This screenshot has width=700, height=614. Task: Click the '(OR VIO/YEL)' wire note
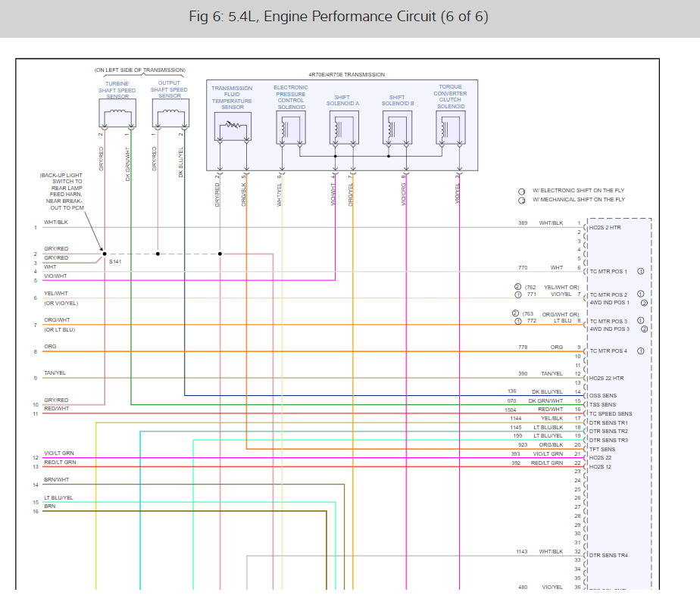point(61,304)
